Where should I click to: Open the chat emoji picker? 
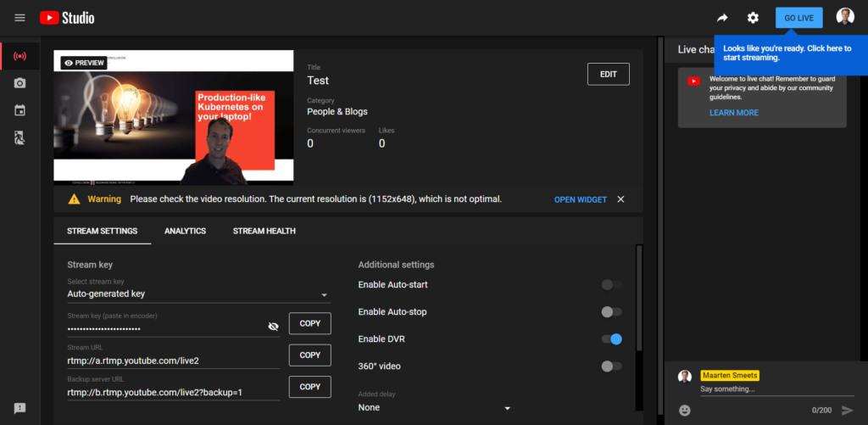(x=685, y=411)
